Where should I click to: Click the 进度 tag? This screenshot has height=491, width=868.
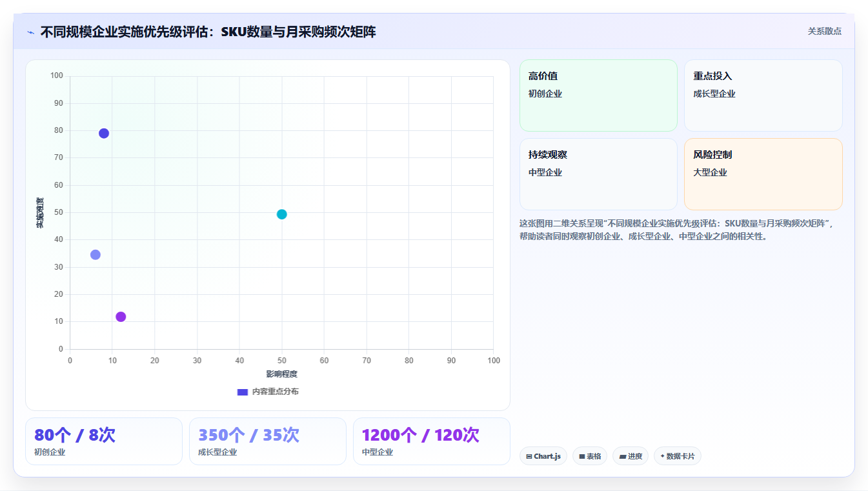(x=631, y=456)
